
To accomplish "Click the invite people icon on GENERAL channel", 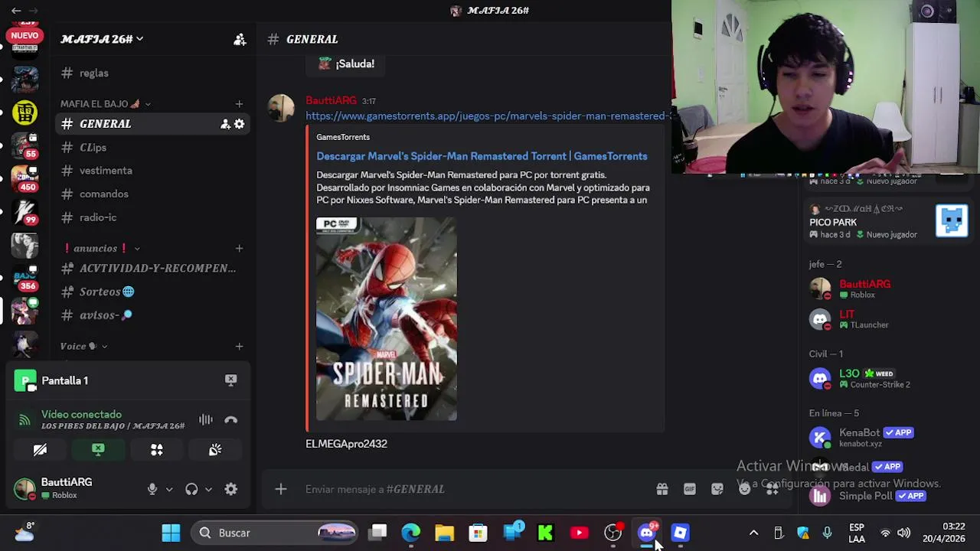I will coord(225,124).
